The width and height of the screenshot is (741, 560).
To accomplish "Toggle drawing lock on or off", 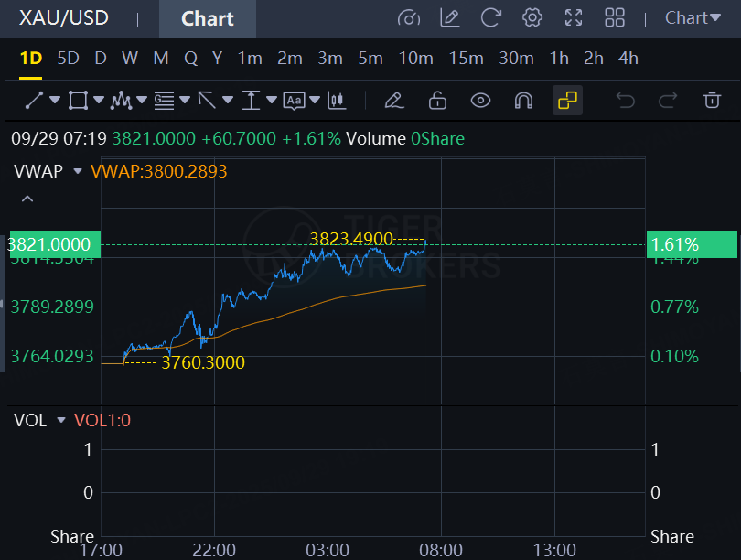I will [x=437, y=100].
